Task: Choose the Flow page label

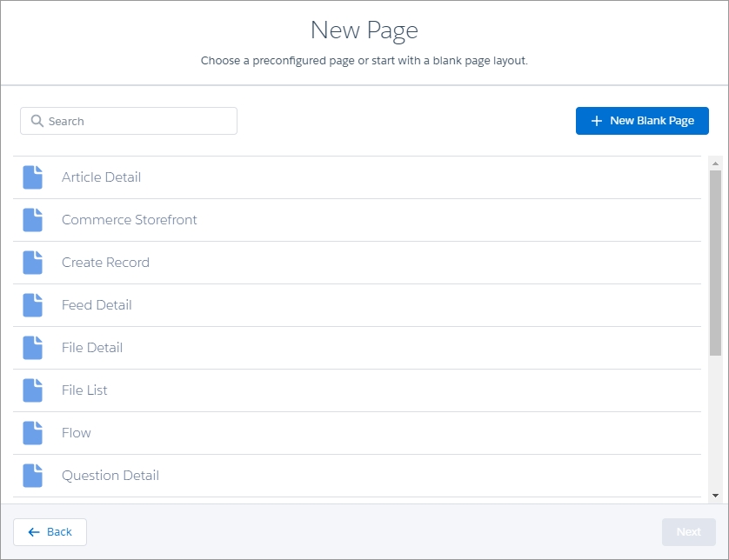Action: click(77, 433)
